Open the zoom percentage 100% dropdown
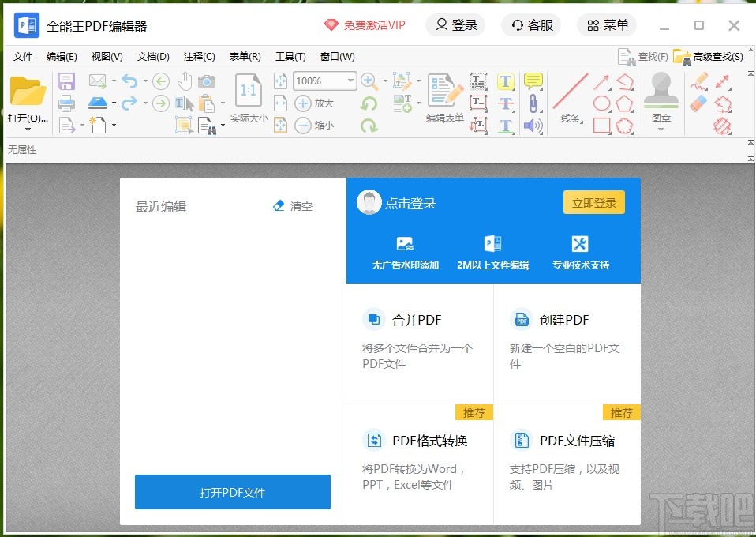This screenshot has width=756, height=537. tap(350, 81)
